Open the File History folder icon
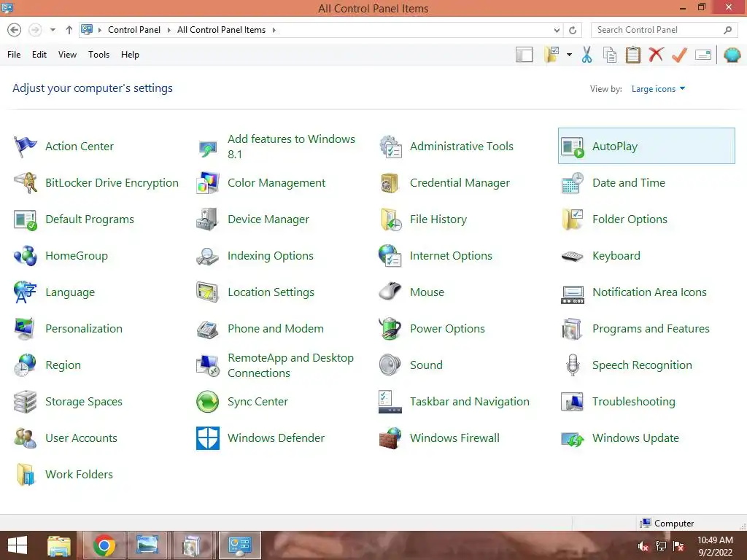This screenshot has width=747, height=560. pyautogui.click(x=390, y=219)
